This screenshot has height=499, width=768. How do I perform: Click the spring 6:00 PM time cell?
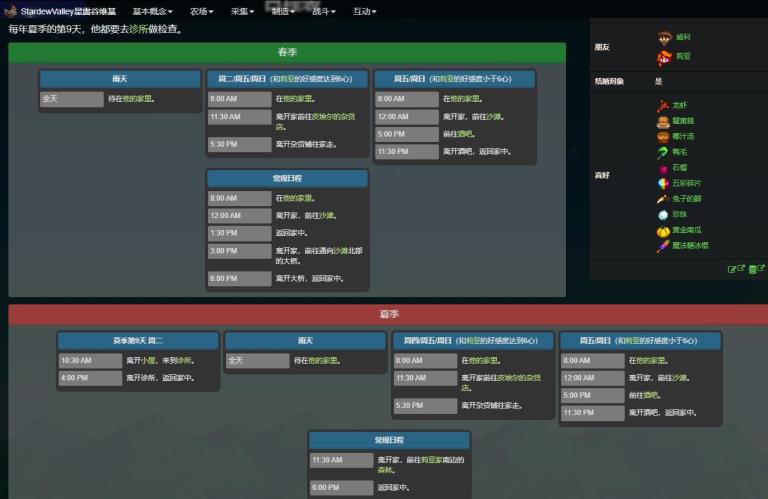point(240,279)
